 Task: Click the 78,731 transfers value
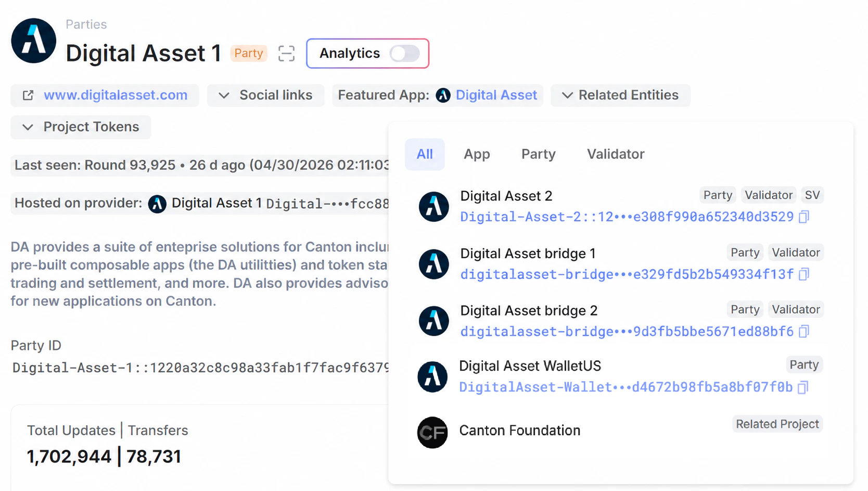[x=154, y=457]
